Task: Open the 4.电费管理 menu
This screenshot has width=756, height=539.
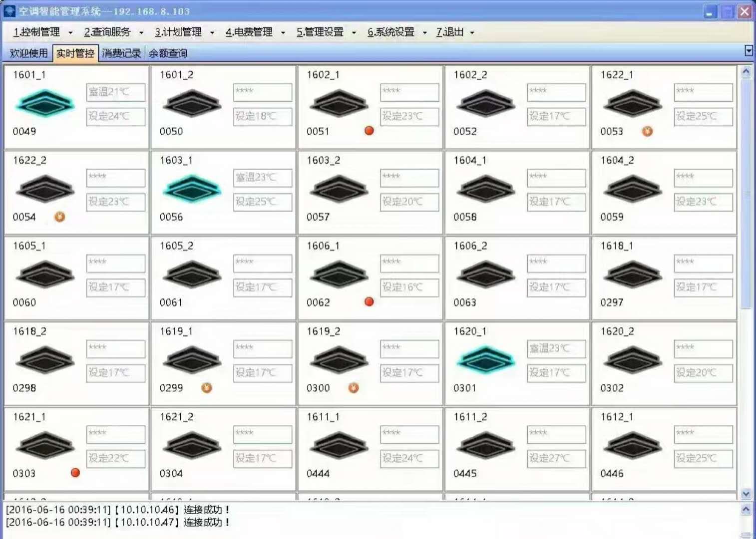Action: pos(249,32)
